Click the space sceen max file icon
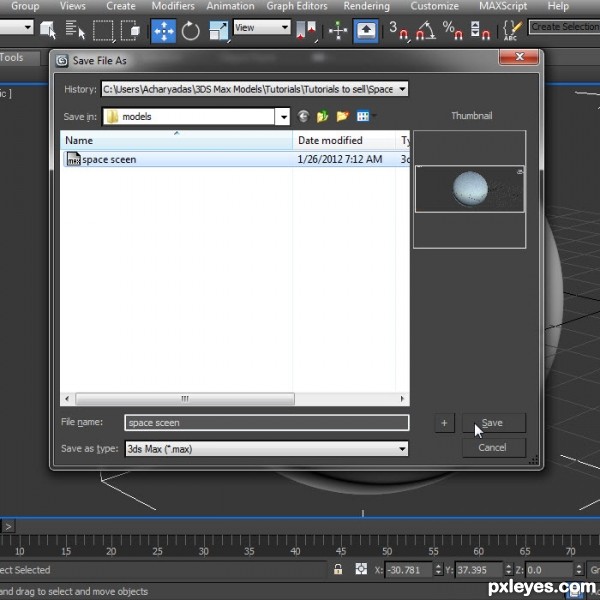 pos(73,159)
